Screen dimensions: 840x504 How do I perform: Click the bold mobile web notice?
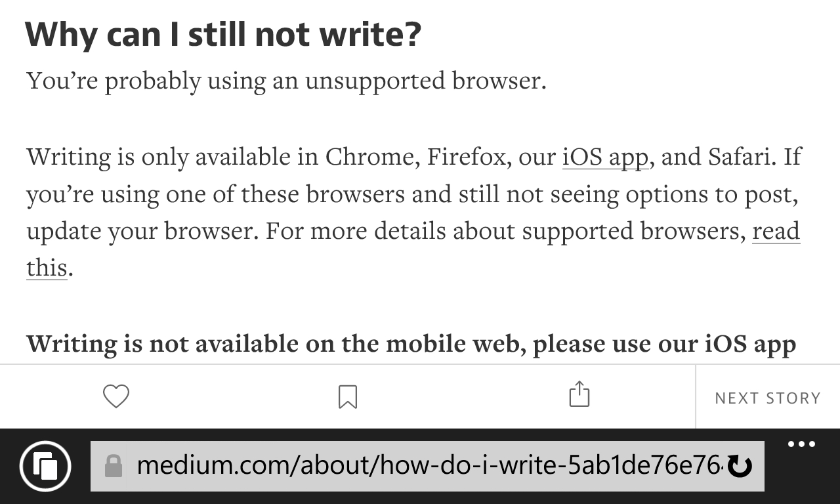(411, 344)
